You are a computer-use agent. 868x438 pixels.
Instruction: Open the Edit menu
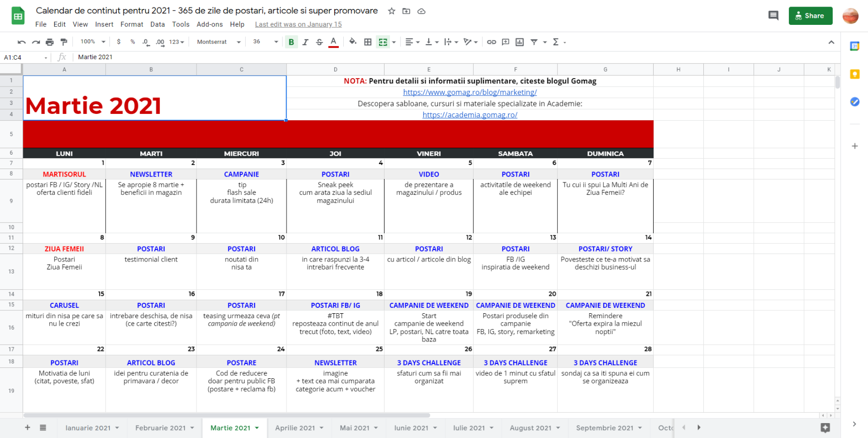point(60,24)
